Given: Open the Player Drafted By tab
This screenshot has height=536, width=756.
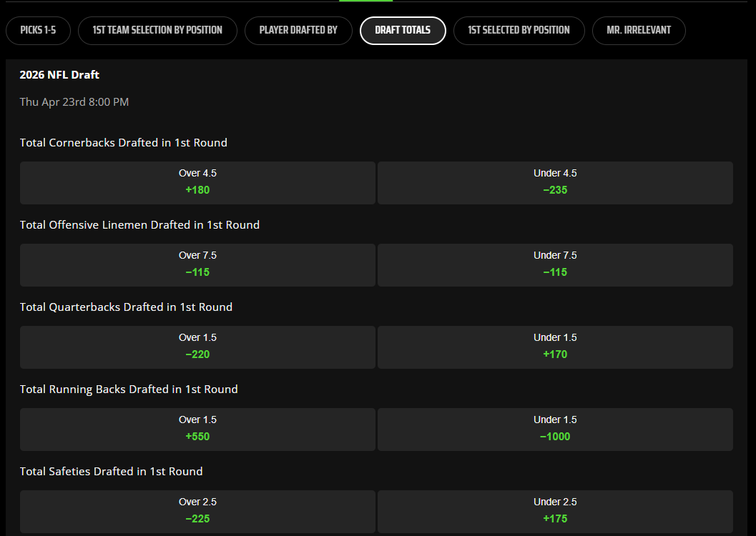Looking at the screenshot, I should click(x=298, y=30).
